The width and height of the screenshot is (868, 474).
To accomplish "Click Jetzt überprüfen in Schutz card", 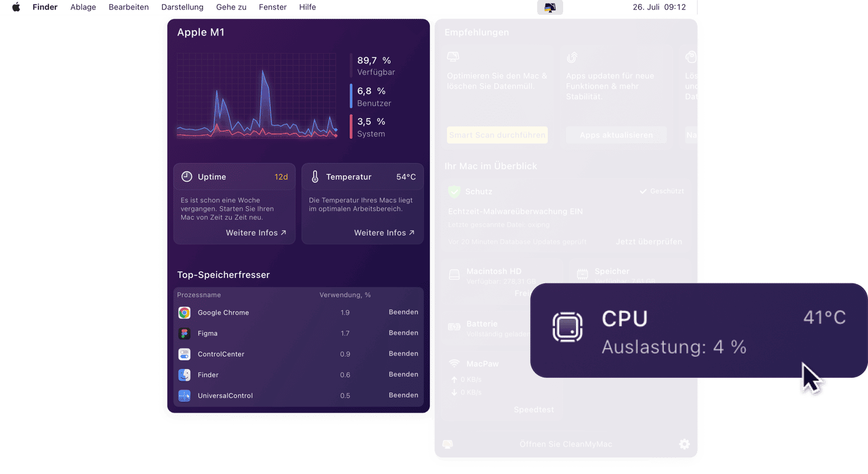I will (x=649, y=241).
